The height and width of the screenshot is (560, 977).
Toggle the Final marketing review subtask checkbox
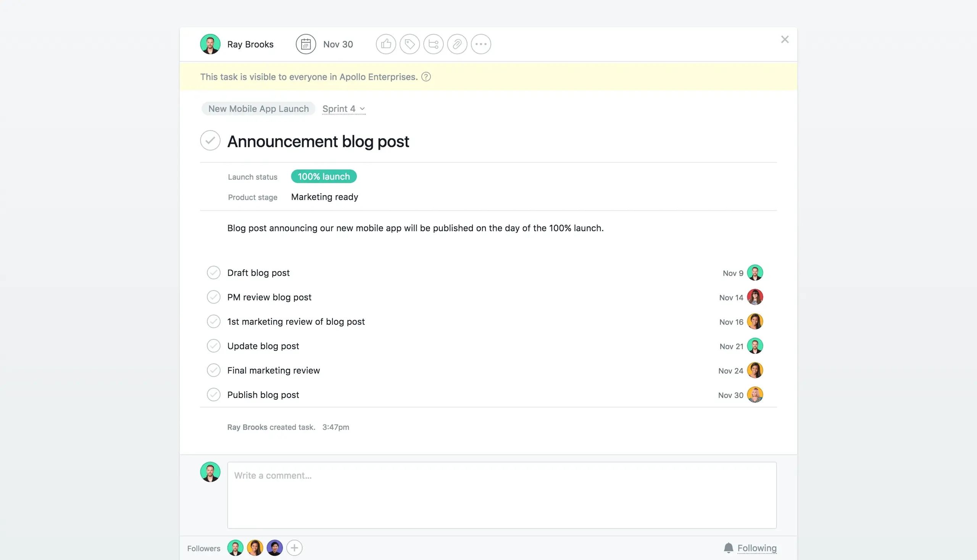tap(214, 370)
